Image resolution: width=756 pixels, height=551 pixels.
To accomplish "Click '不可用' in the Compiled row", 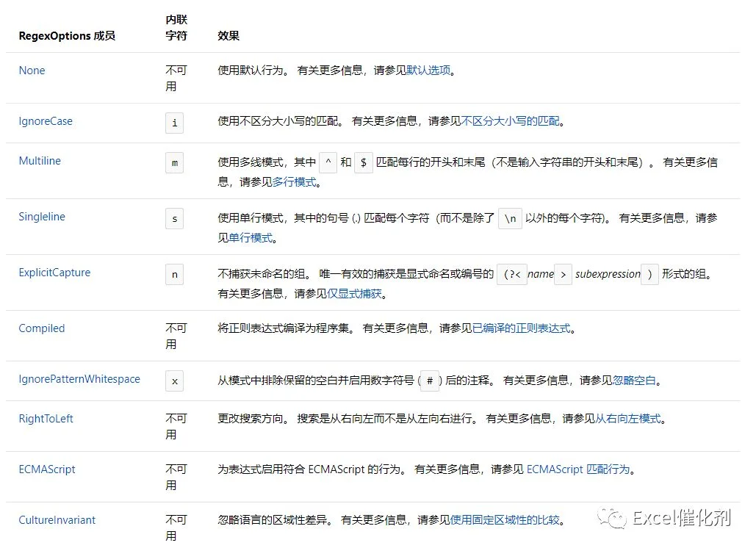I will [176, 336].
